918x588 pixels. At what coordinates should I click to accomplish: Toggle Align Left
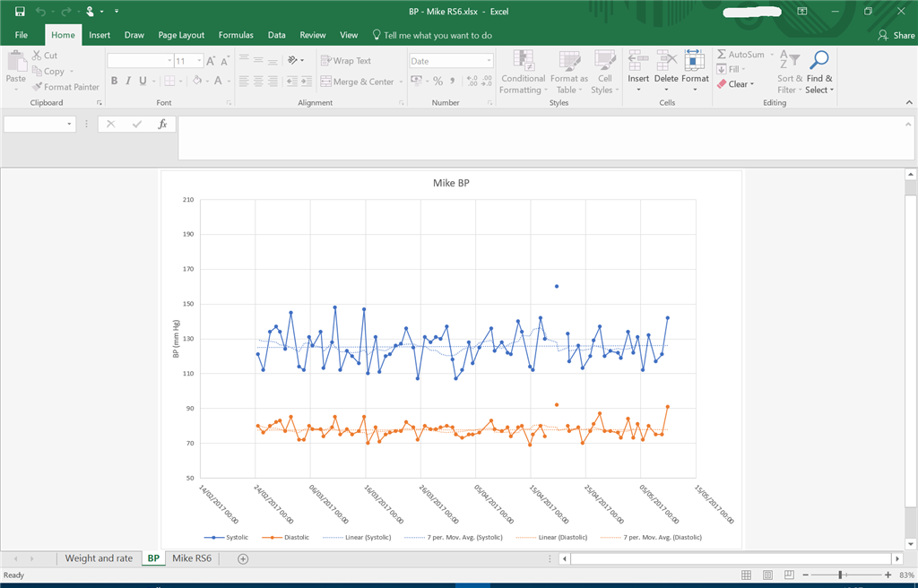click(x=244, y=82)
